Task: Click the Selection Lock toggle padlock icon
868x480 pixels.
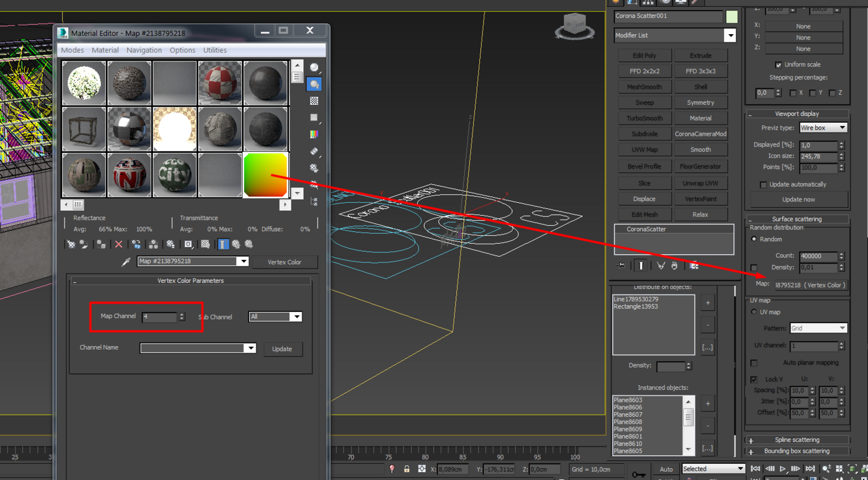Action: [x=407, y=469]
